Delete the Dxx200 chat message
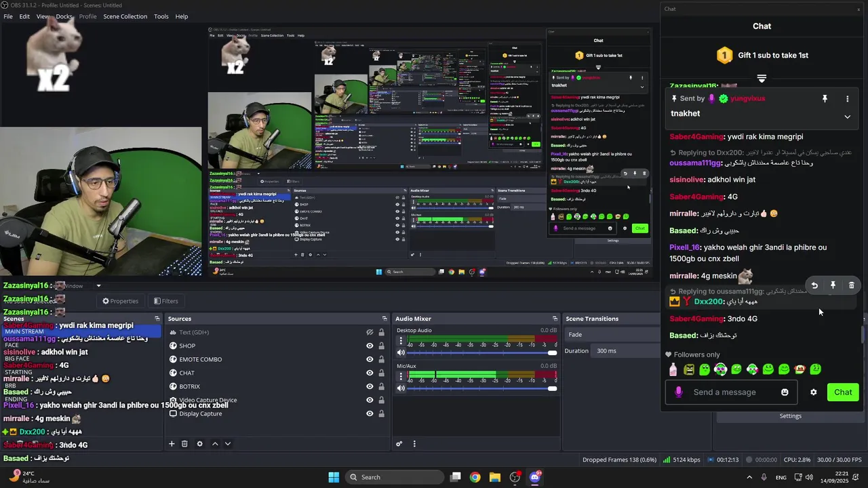 852,285
